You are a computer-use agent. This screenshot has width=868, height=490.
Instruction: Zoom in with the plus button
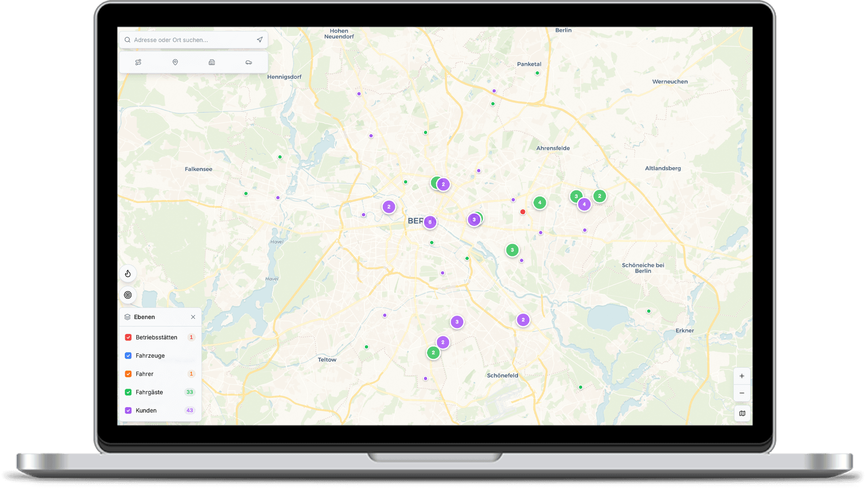pyautogui.click(x=742, y=376)
